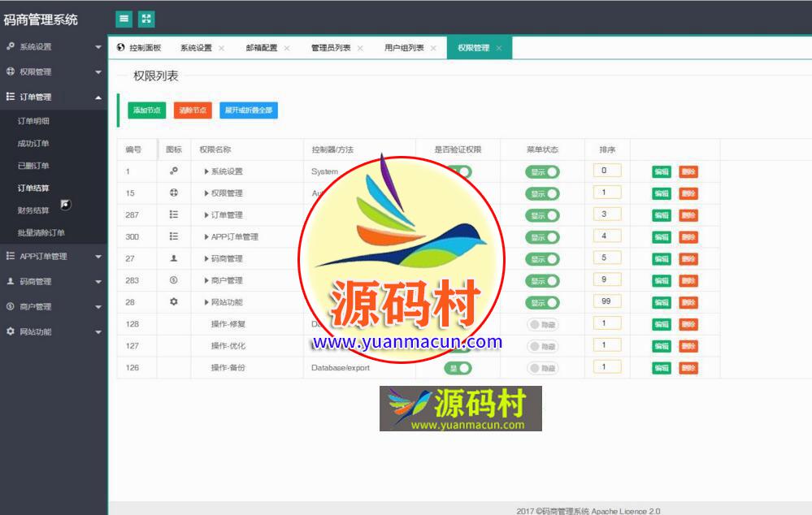Screen dimensions: 812x515
Task: Click the gear icon in 网站功能 row
Action: [173, 302]
